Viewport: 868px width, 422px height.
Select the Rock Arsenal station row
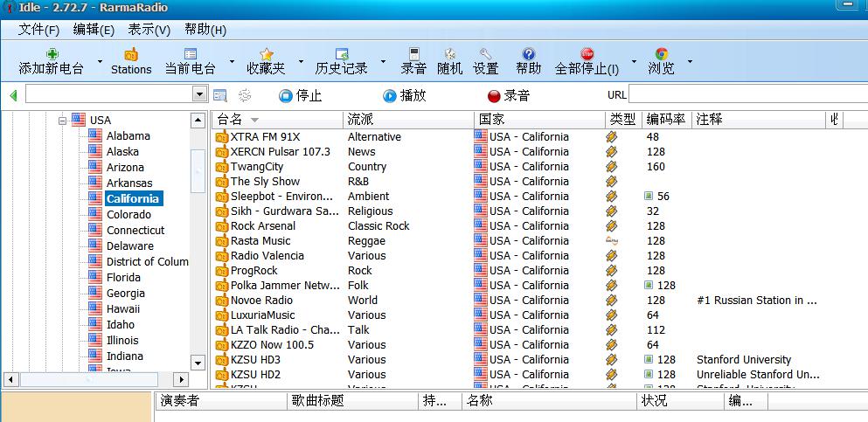pos(263,226)
